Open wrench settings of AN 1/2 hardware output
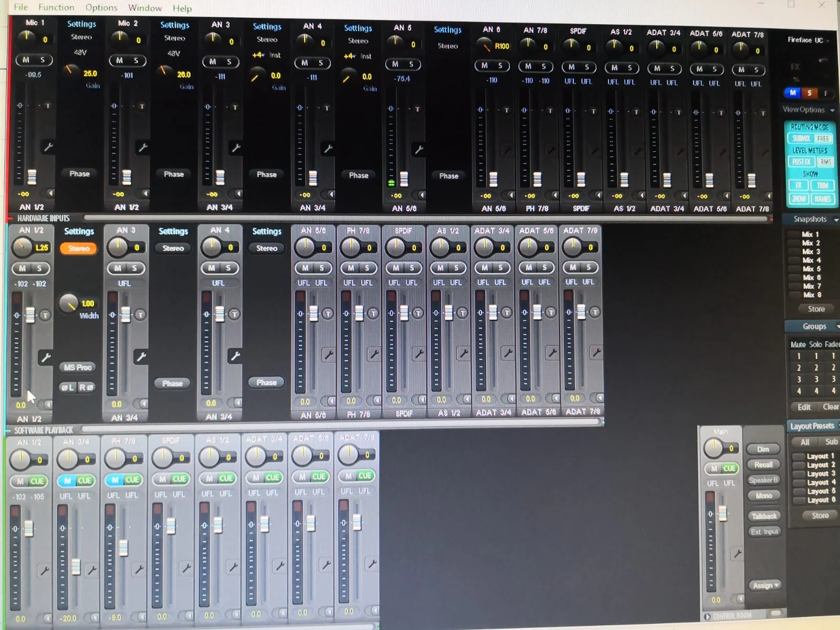 point(46,358)
